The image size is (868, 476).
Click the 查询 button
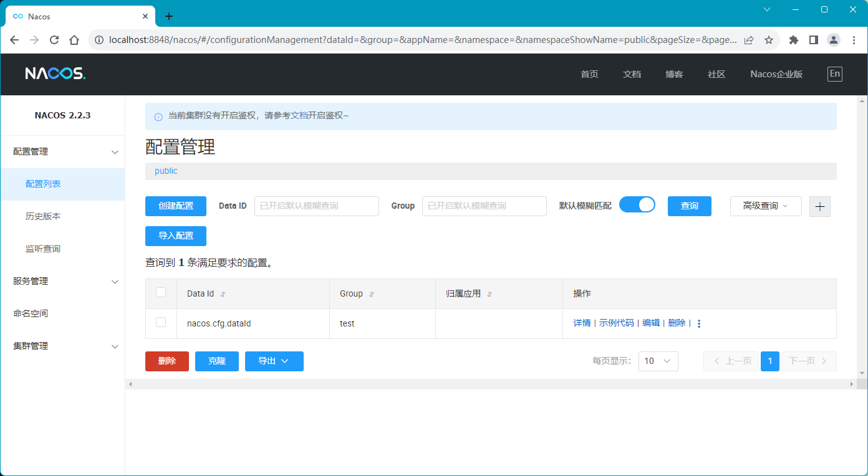click(x=690, y=206)
